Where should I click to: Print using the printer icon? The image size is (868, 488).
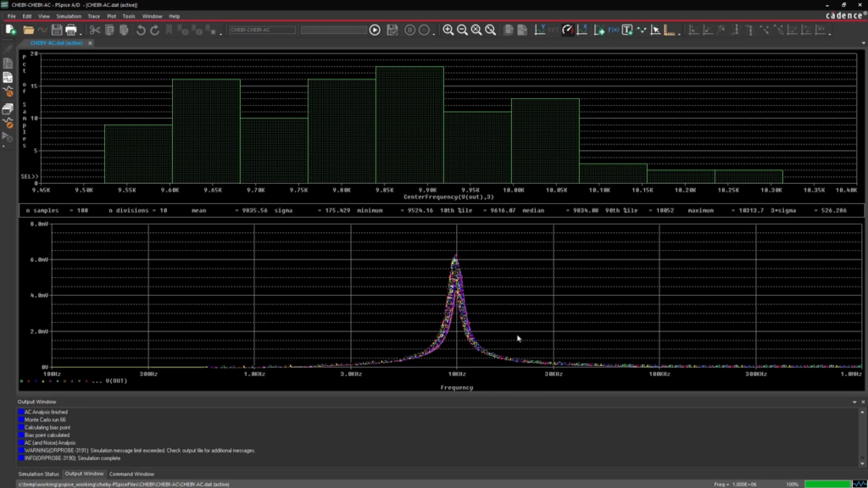(x=71, y=30)
